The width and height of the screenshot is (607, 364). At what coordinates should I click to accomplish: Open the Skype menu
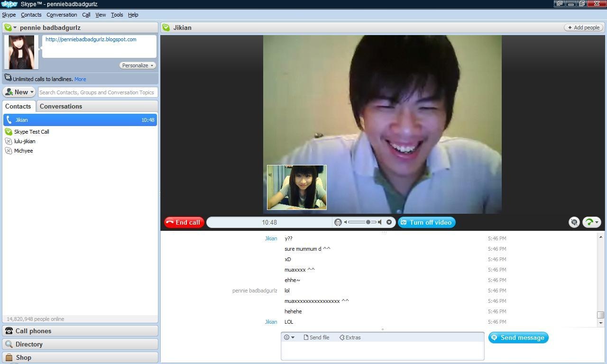click(9, 15)
